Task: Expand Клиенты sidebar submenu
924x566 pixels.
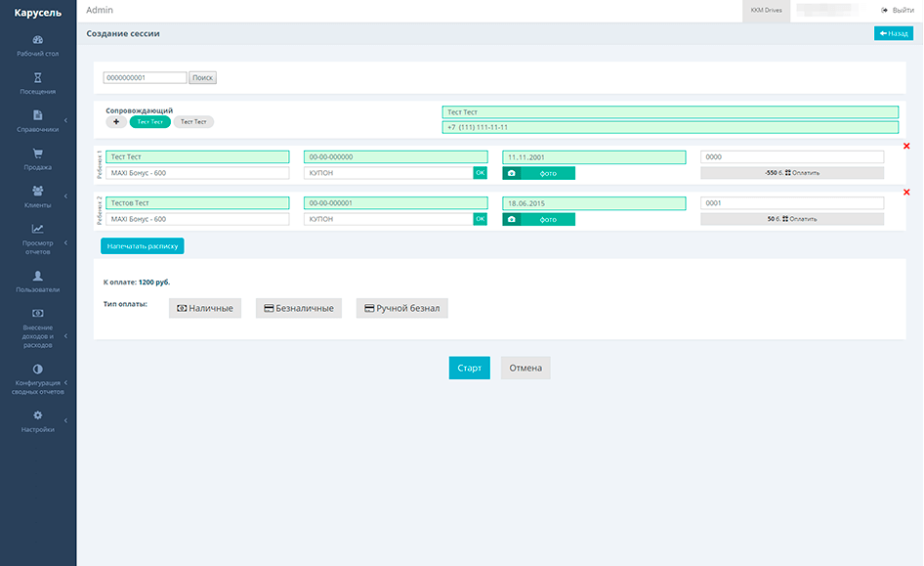Action: tap(38, 197)
